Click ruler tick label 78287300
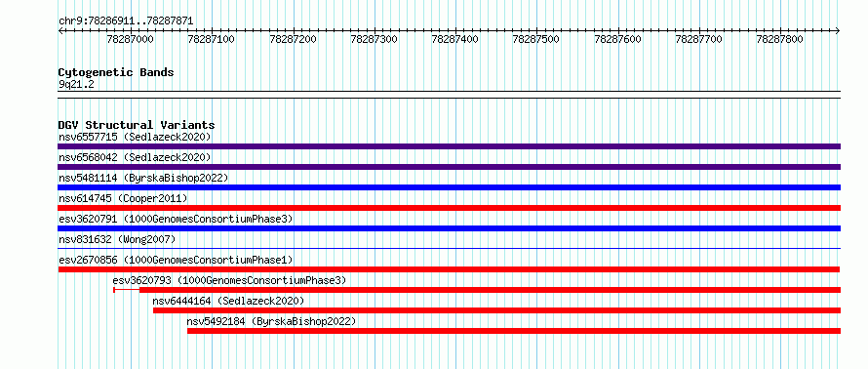 [x=375, y=39]
